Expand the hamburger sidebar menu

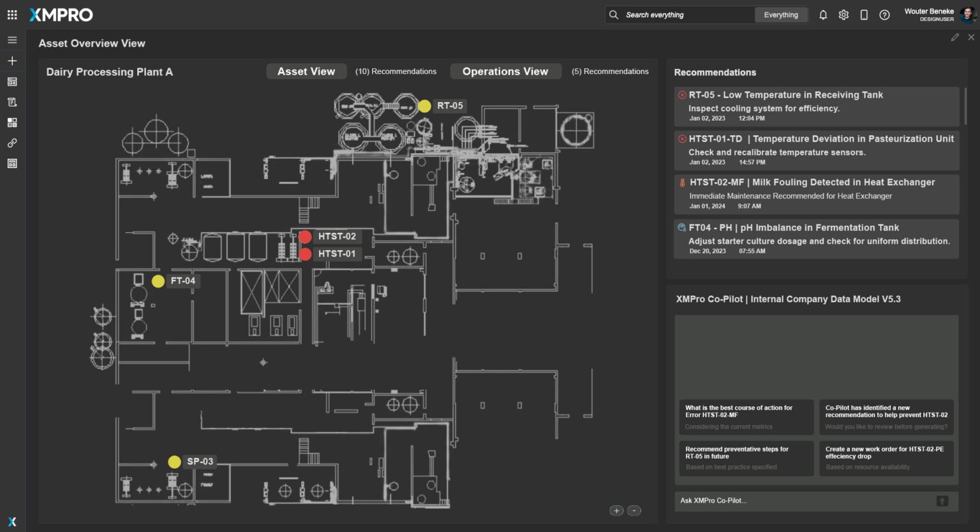point(12,40)
